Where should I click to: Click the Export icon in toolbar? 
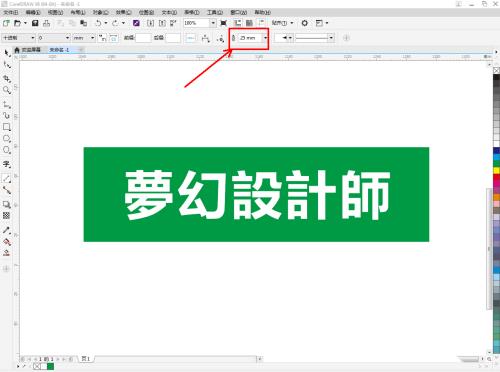(x=162, y=23)
